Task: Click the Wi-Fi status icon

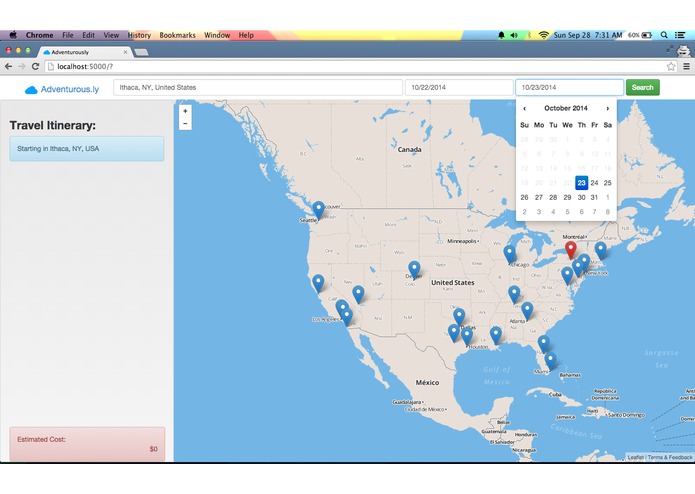Action: point(543,35)
